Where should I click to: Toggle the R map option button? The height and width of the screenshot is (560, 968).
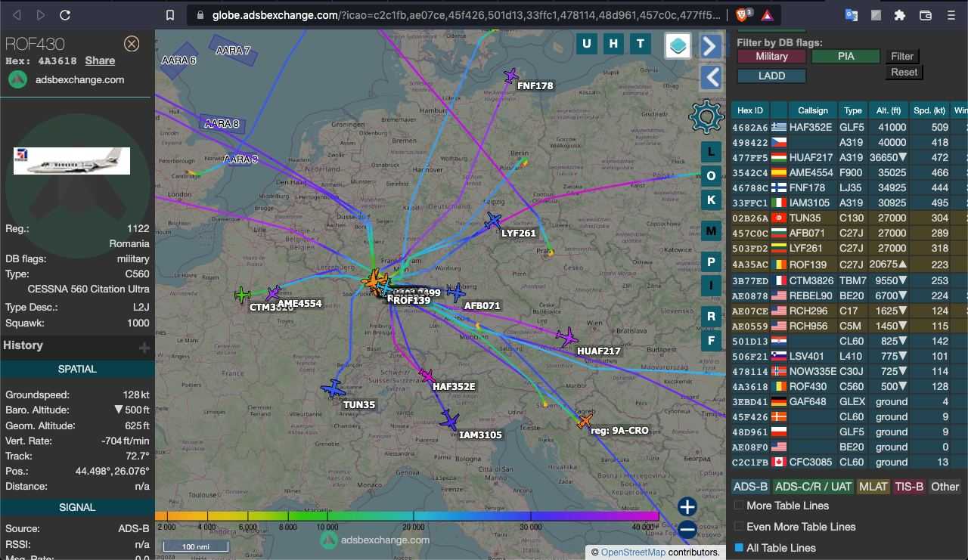coord(711,316)
